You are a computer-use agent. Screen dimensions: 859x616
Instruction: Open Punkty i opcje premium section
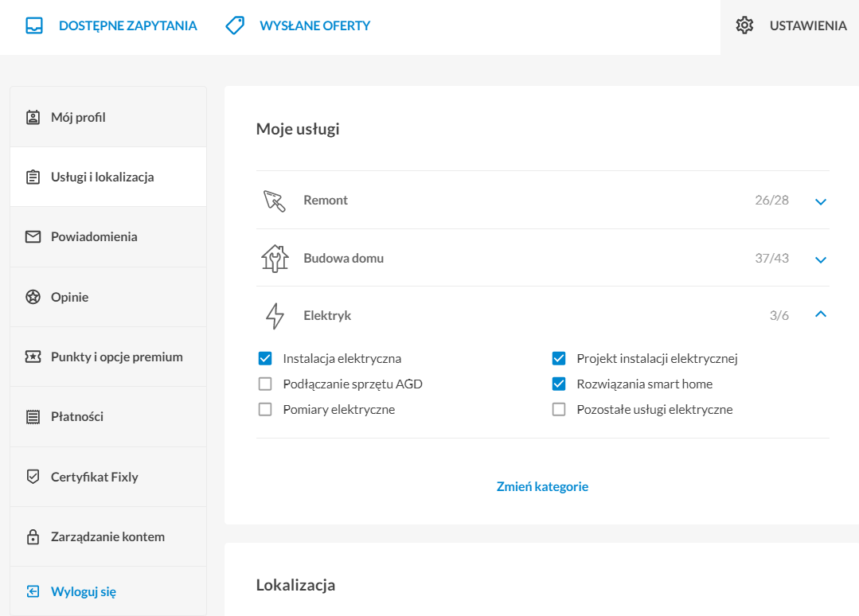coord(108,357)
